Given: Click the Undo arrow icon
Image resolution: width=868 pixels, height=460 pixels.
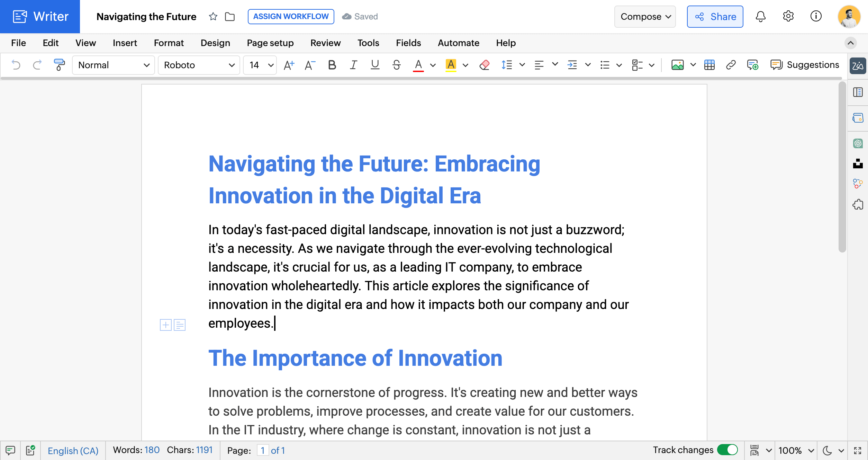Looking at the screenshot, I should coord(16,65).
